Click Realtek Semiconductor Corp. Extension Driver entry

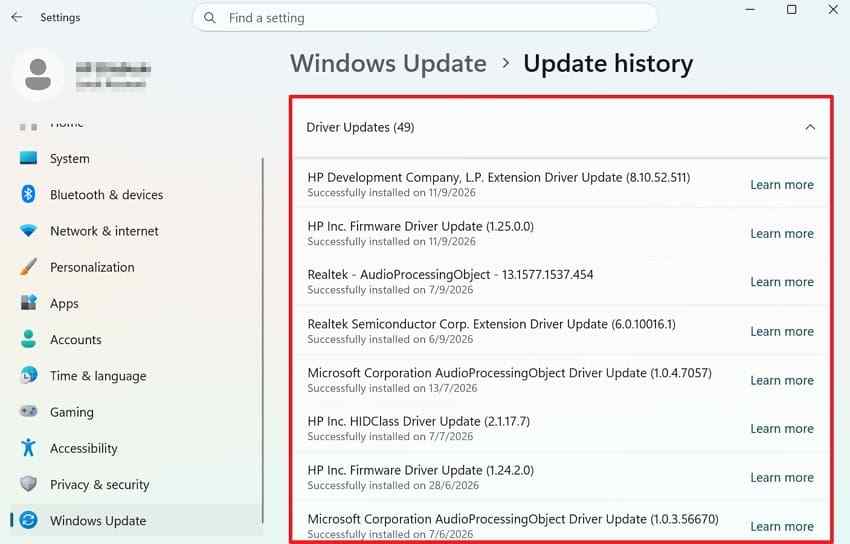[x=492, y=324]
